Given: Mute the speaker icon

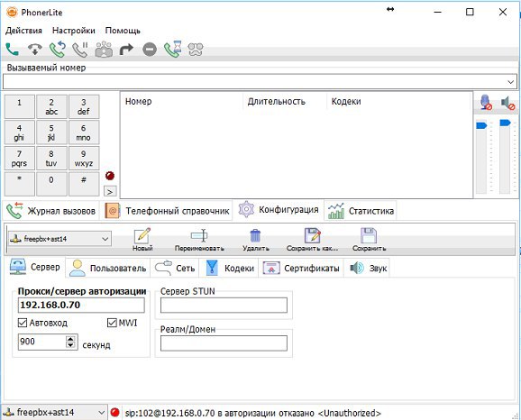Looking at the screenshot, I should pyautogui.click(x=508, y=103).
